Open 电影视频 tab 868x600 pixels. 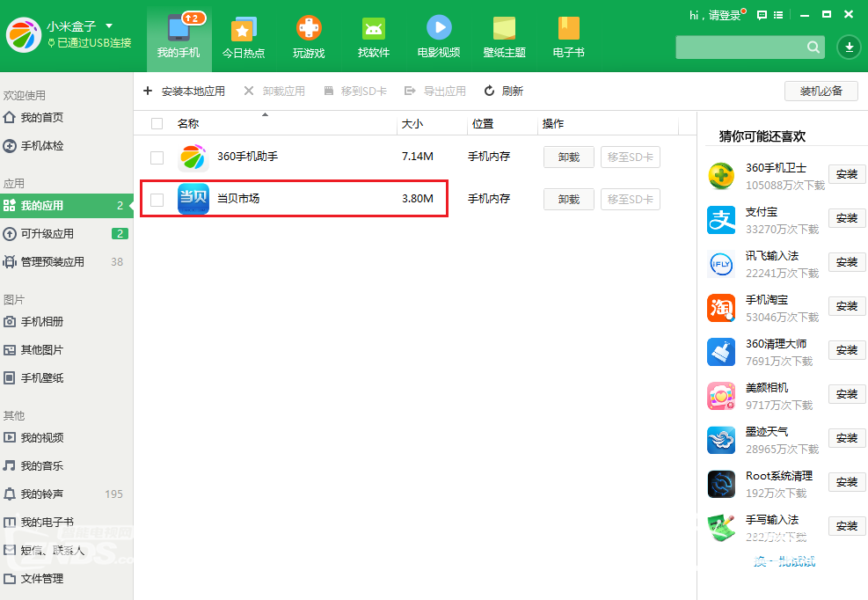439,36
